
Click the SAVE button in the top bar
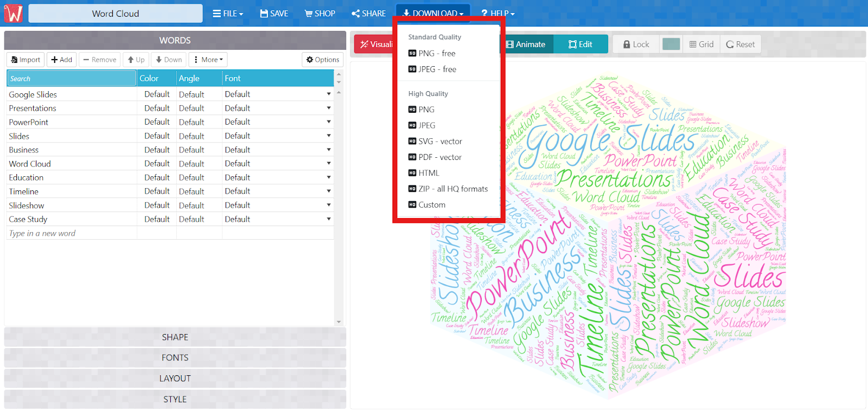[x=274, y=14]
